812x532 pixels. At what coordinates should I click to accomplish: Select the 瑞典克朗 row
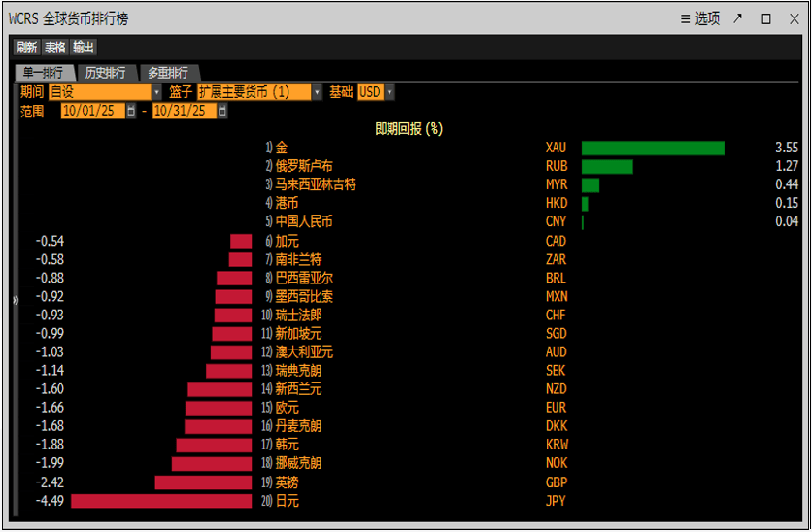pyautogui.click(x=409, y=371)
